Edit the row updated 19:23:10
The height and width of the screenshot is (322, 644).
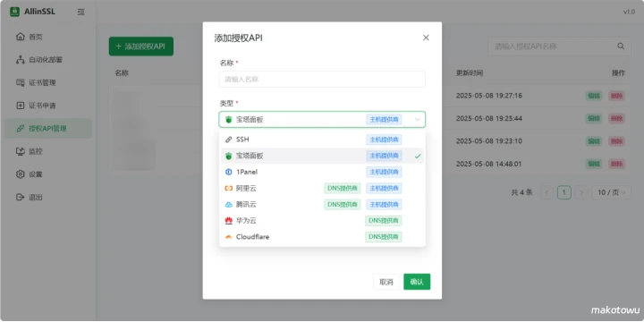pos(594,141)
